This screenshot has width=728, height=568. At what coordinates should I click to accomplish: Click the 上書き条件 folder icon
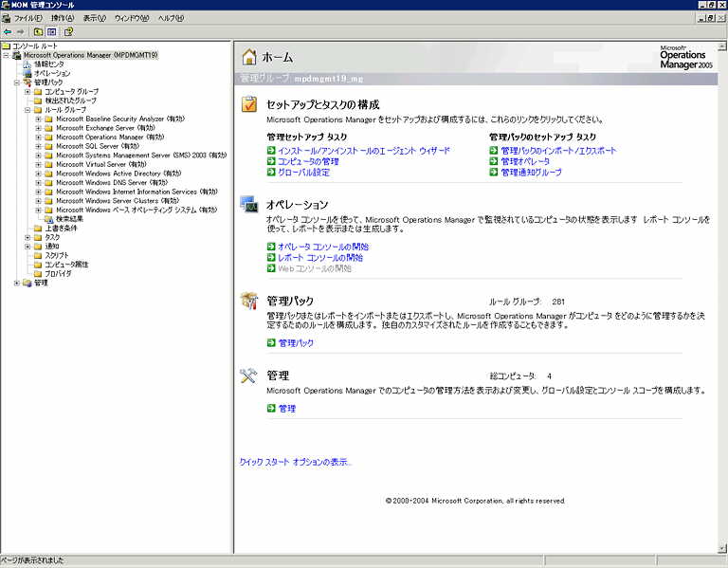(x=38, y=228)
